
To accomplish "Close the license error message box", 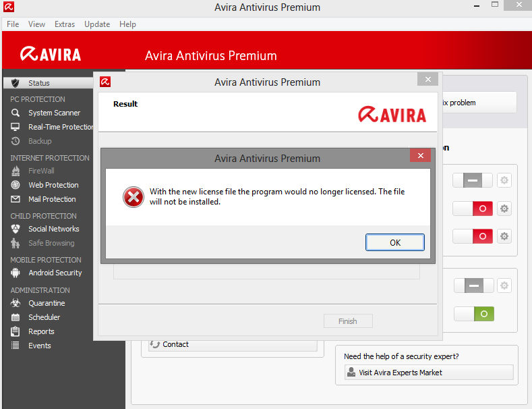I will (420, 155).
